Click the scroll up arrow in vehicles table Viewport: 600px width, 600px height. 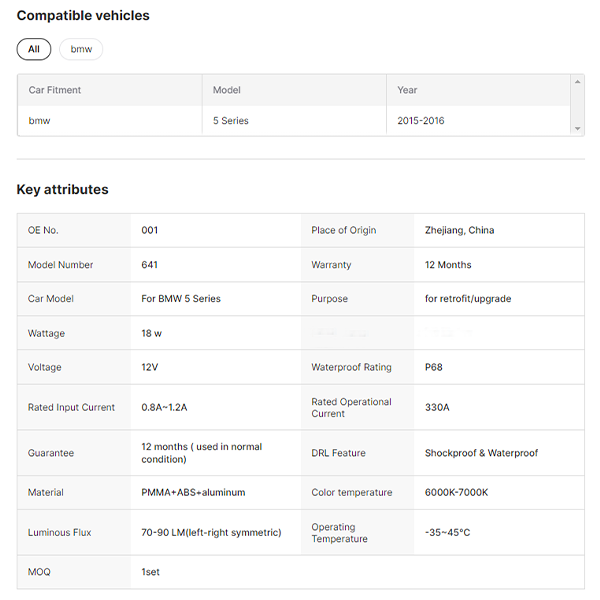(577, 81)
